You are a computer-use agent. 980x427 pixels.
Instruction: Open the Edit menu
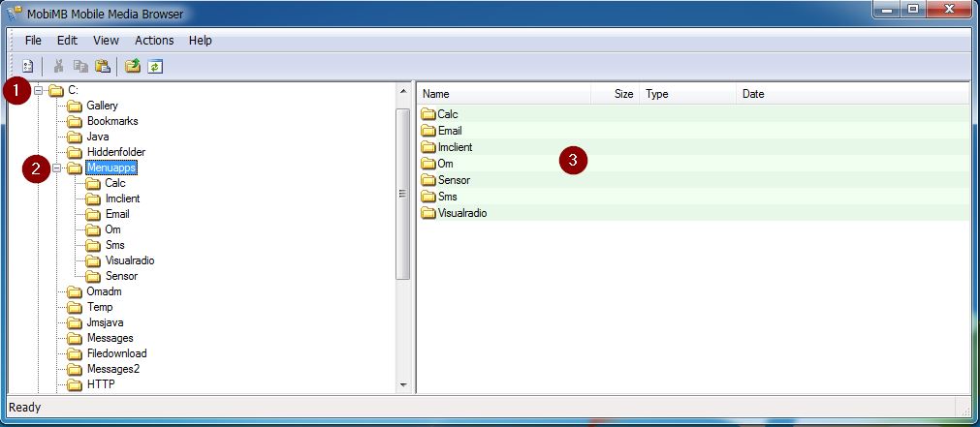(x=67, y=40)
